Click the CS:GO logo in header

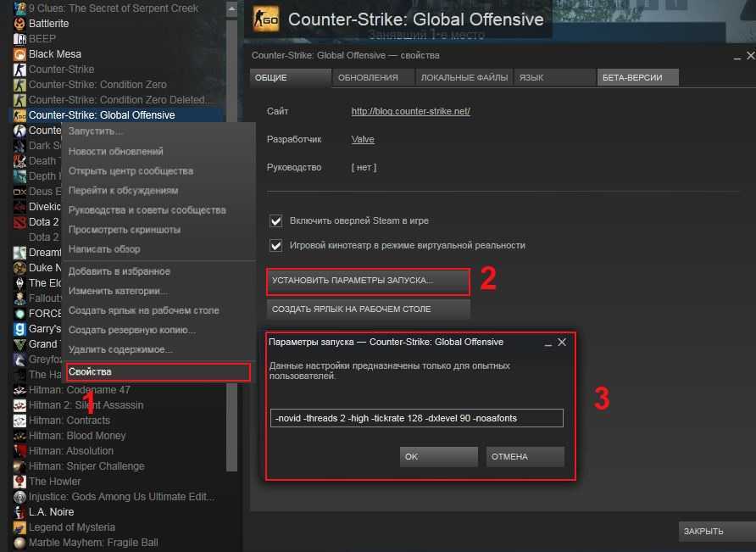(x=266, y=20)
